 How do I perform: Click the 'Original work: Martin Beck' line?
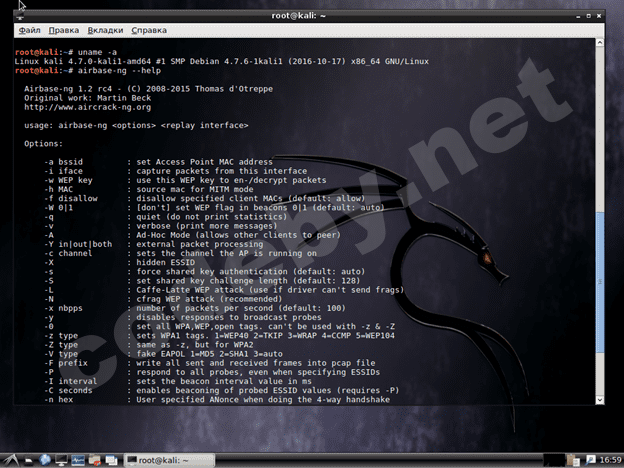point(88,98)
